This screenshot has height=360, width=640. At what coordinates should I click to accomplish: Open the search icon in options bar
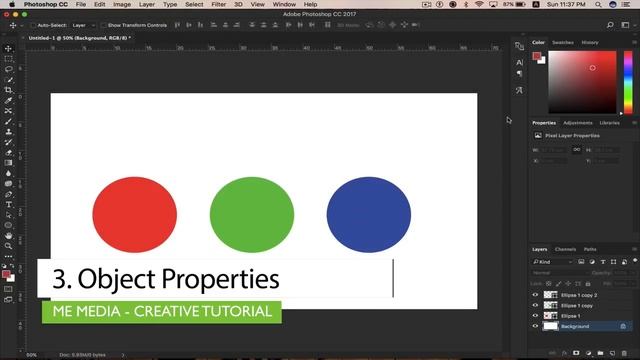(x=610, y=25)
